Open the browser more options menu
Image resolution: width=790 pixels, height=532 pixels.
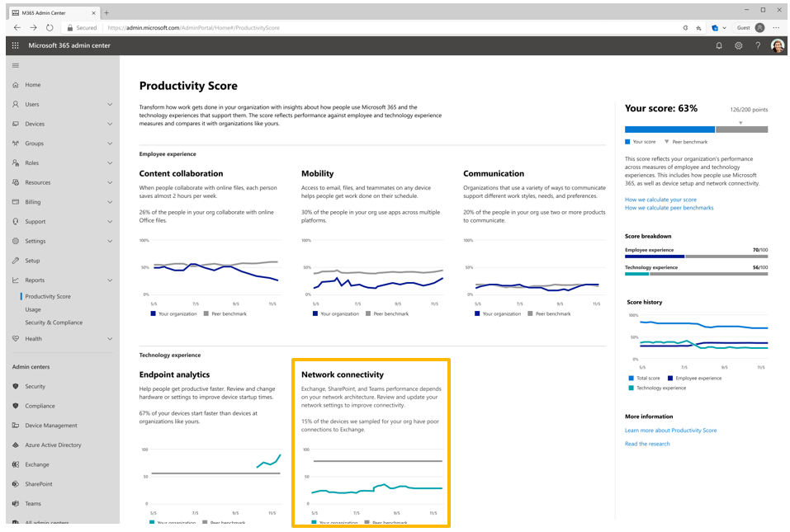[x=776, y=28]
